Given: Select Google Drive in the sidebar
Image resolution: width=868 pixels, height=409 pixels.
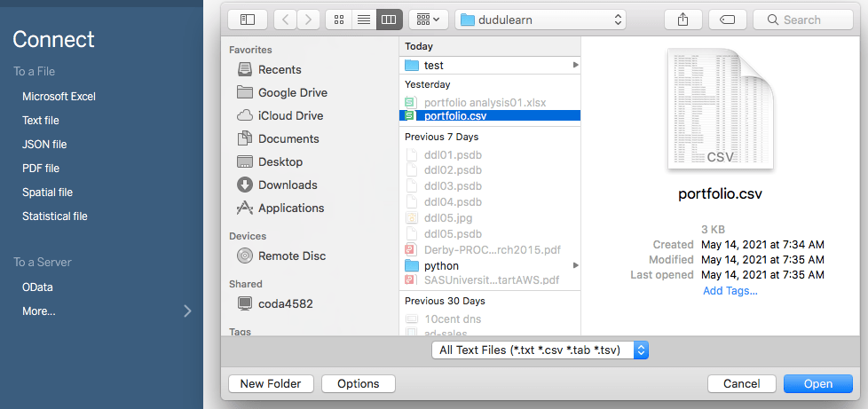Looking at the screenshot, I should tap(292, 92).
